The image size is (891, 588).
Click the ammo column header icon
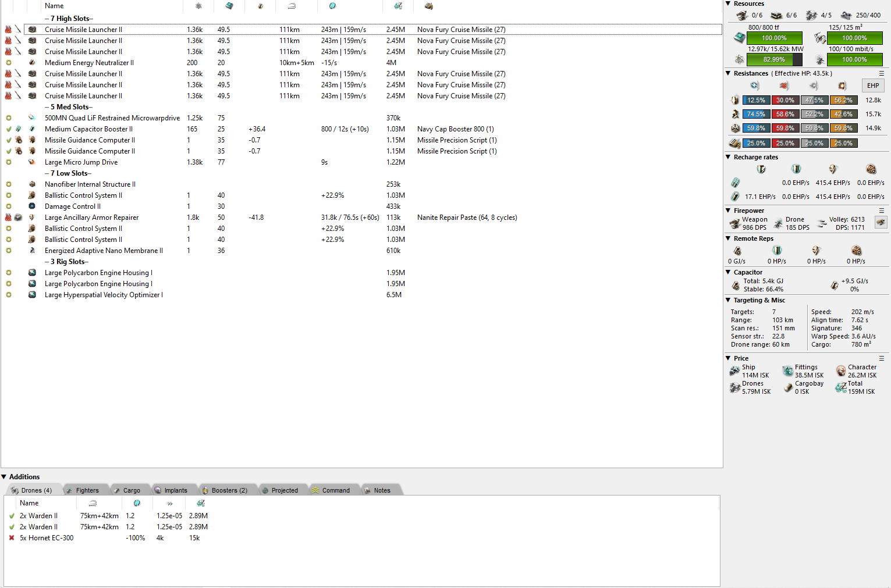428,6
